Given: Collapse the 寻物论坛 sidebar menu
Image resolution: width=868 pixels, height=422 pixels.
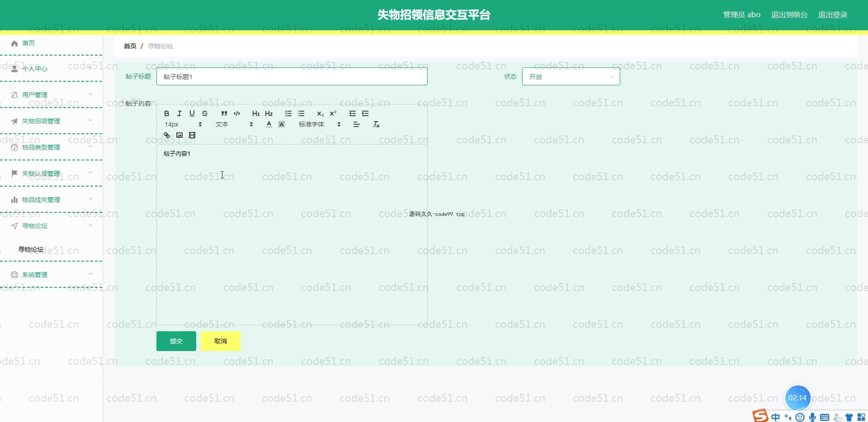Looking at the screenshot, I should 51,226.
